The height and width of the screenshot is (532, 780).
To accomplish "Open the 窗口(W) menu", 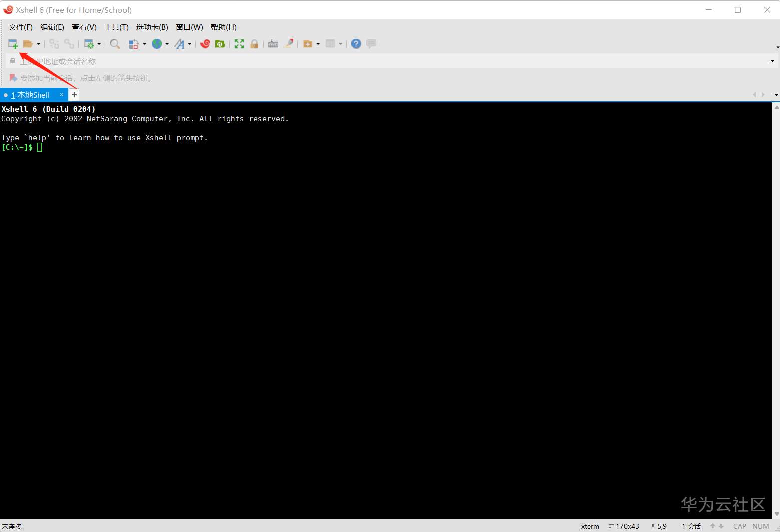I will coord(189,27).
